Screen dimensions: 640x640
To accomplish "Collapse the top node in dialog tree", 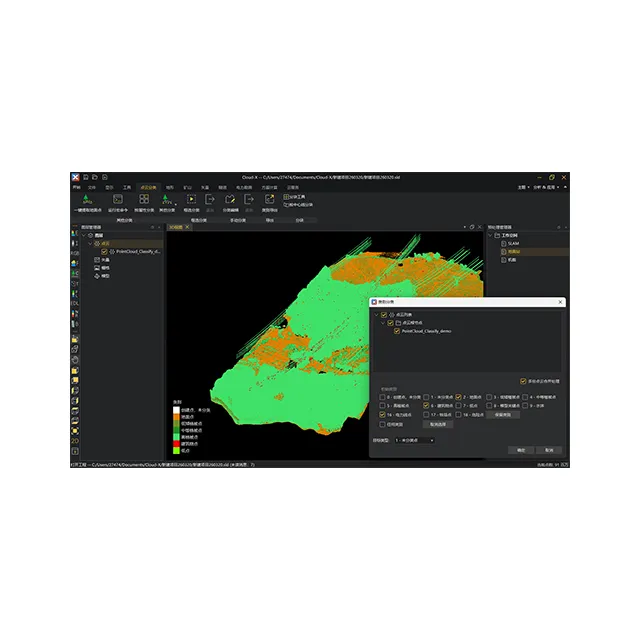I will (x=377, y=315).
